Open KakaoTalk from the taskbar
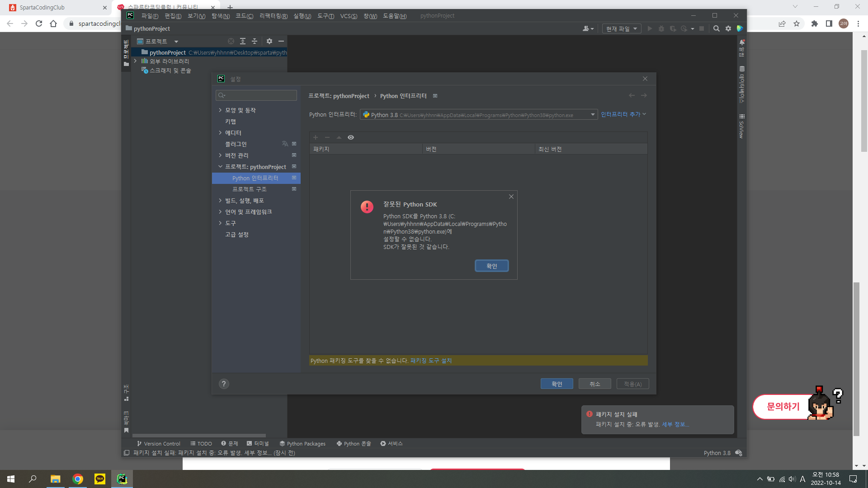This screenshot has height=488, width=868. click(x=100, y=479)
